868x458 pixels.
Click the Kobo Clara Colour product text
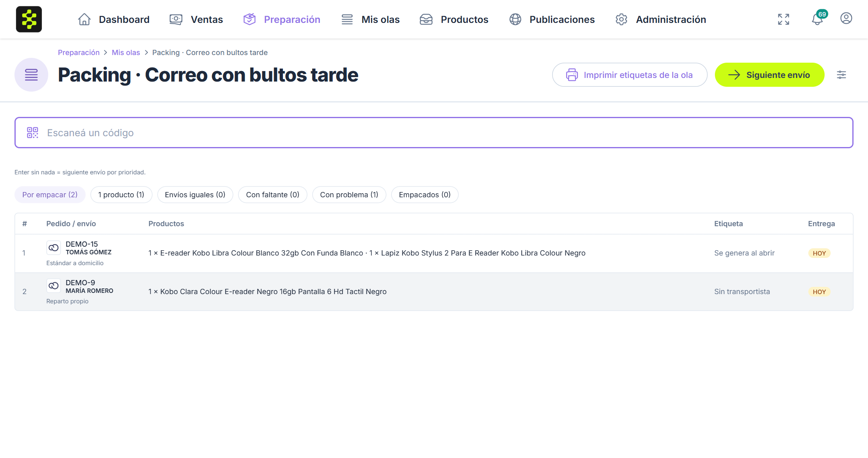coord(268,292)
